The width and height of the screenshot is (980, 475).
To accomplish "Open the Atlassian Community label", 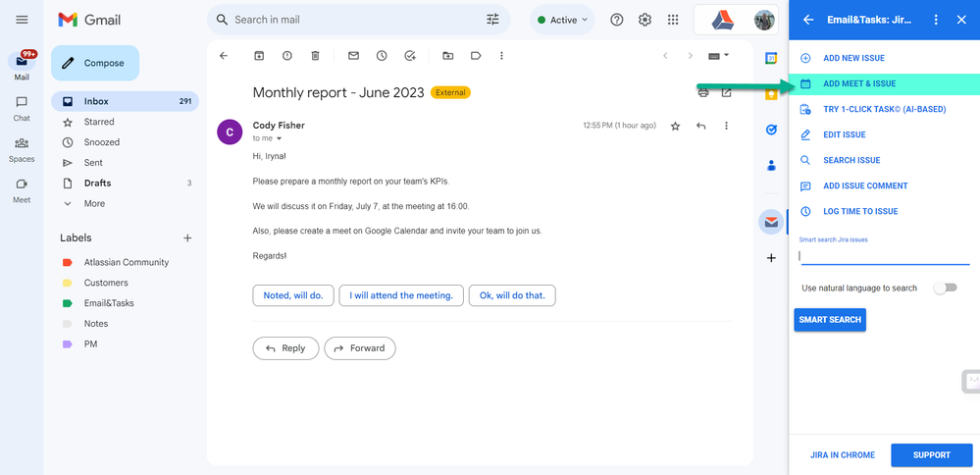I will [x=125, y=262].
